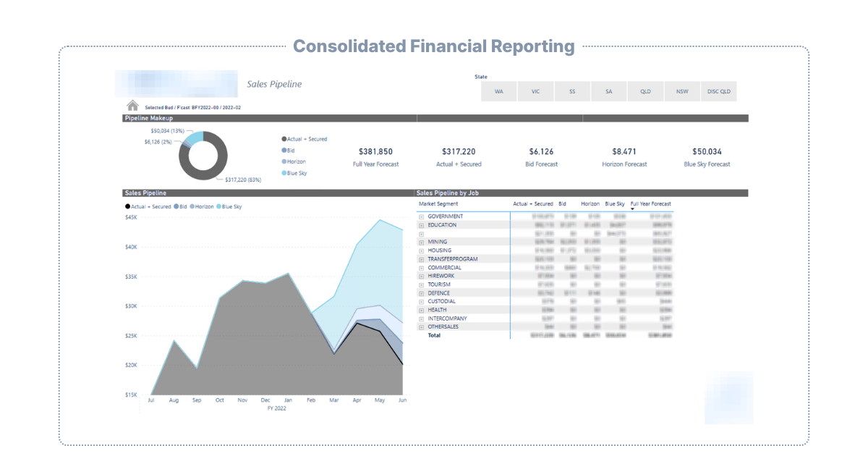Click the INTERCOMPANY row label
The image size is (868, 456).
tap(447, 318)
